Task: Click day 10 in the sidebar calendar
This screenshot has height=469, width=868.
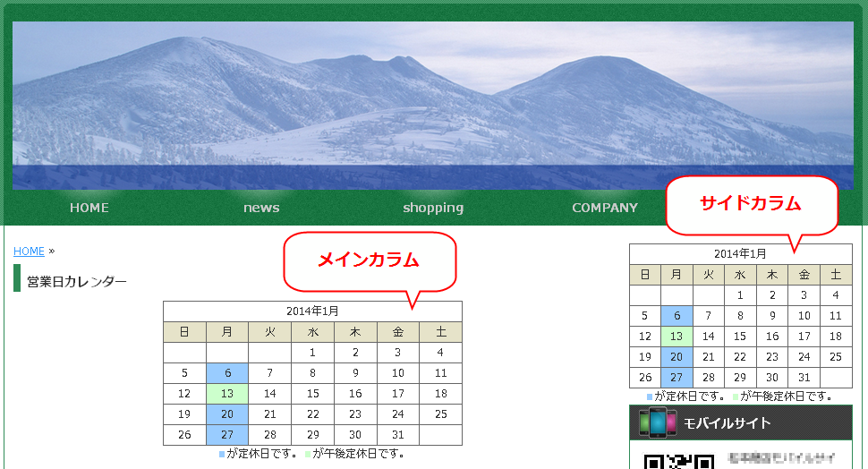Action: coord(804,316)
